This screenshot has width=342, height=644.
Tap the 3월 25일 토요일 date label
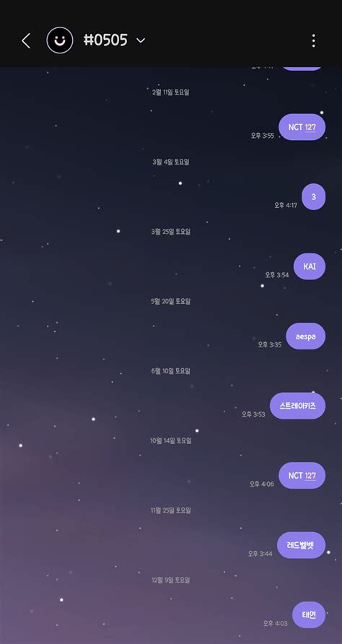pyautogui.click(x=171, y=232)
